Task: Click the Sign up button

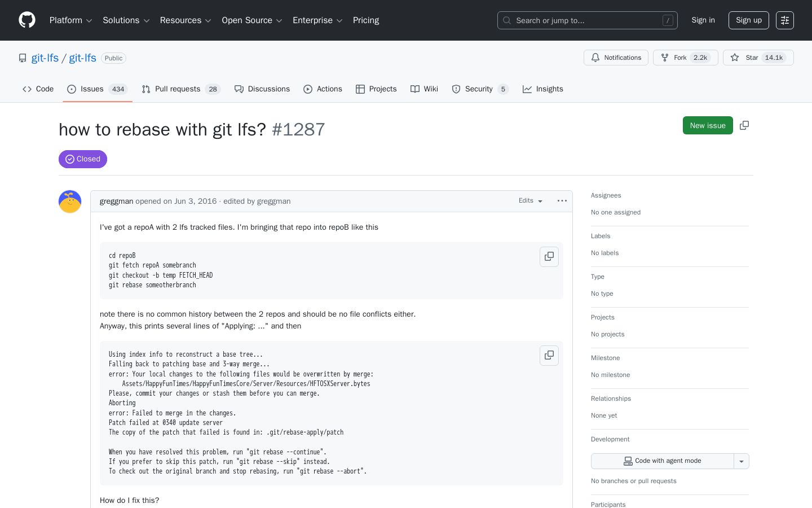Action: point(749,20)
